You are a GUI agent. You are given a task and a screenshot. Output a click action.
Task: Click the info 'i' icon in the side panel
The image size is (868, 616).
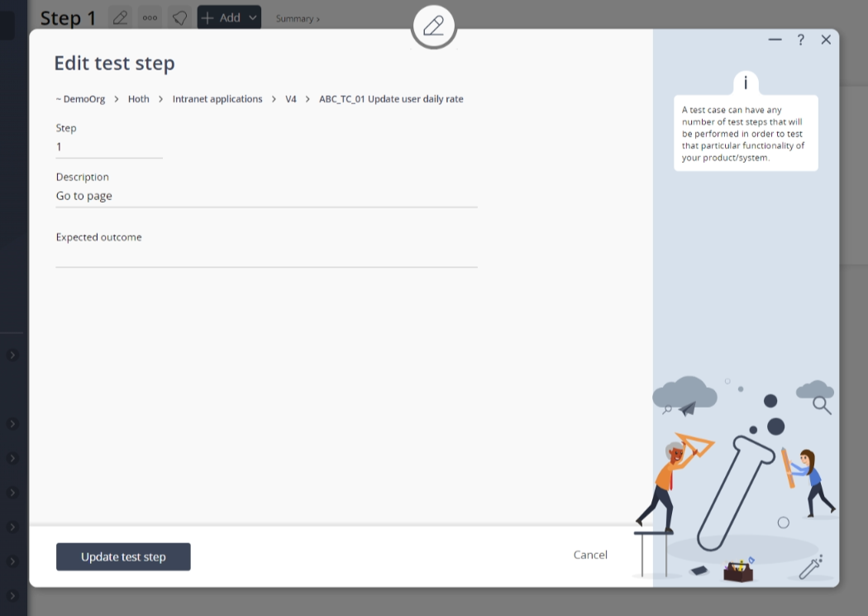coord(746,83)
